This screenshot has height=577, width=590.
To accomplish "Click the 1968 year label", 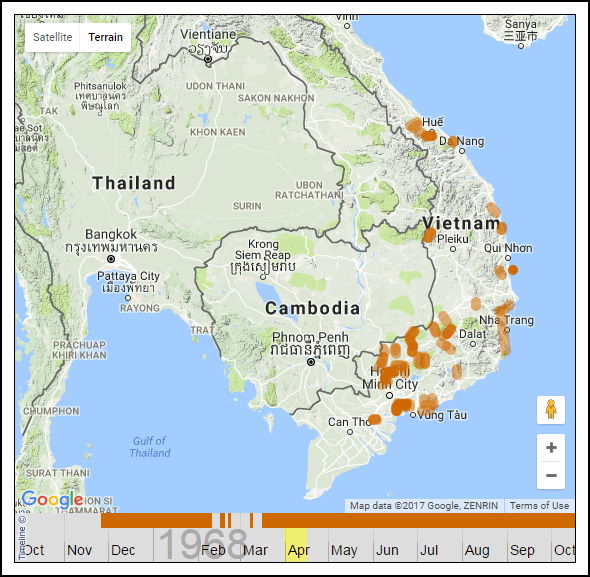I will click(203, 544).
